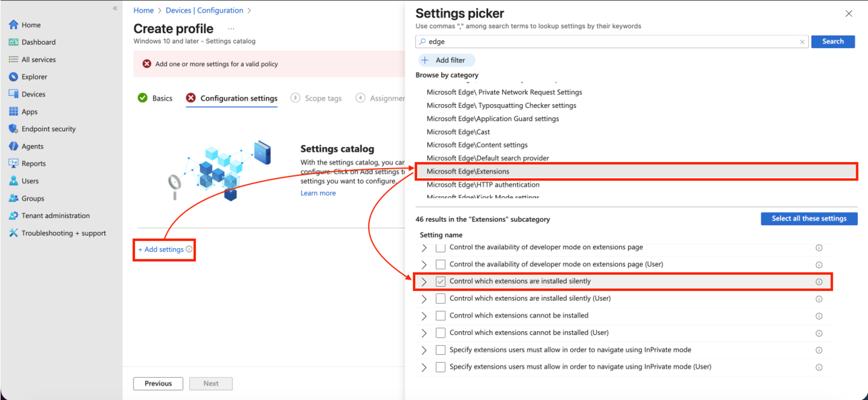The image size is (868, 400).
Task: Open the Basics tab
Action: pos(161,98)
